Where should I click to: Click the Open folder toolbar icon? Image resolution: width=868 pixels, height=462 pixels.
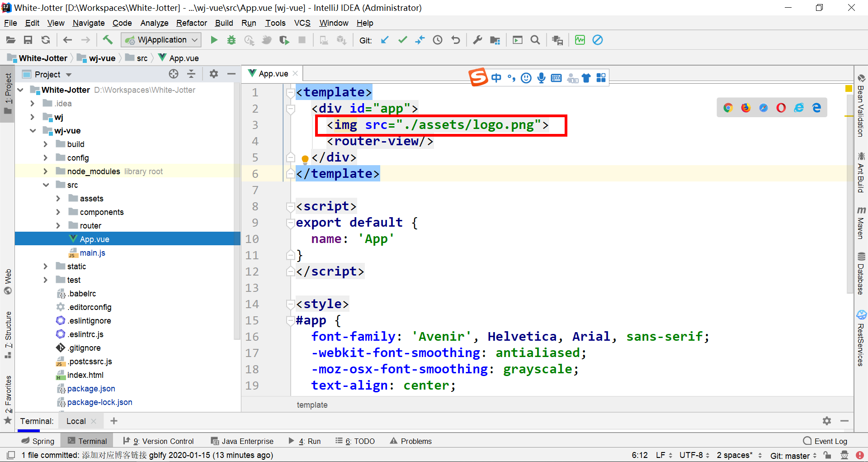[10, 40]
